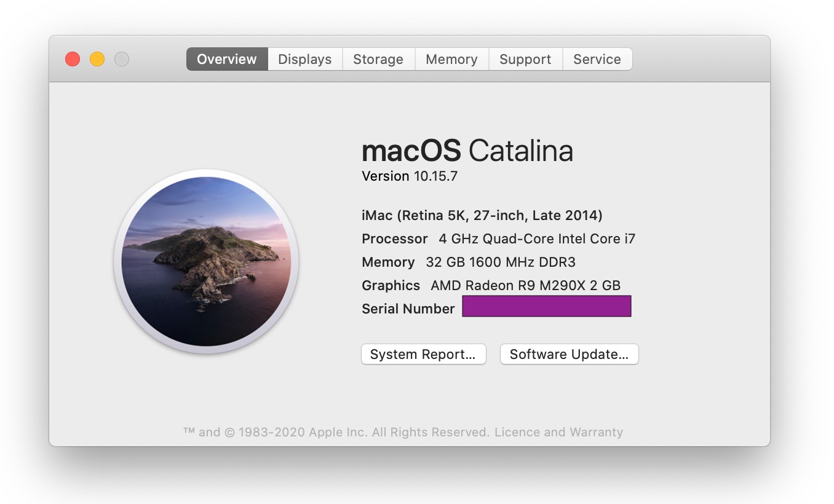This screenshot has height=504, width=834.
Task: Click the highlighted Serial Number field
Action: point(546,306)
